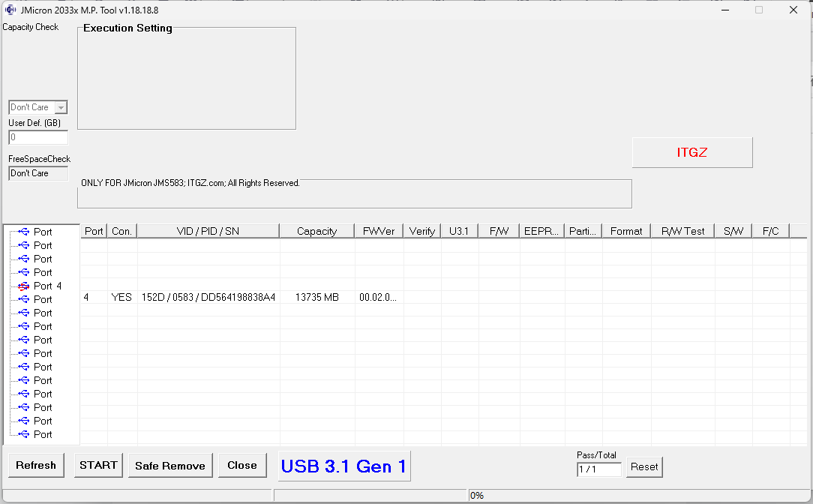
Task: Reset the Pass/Total counter
Action: point(644,466)
